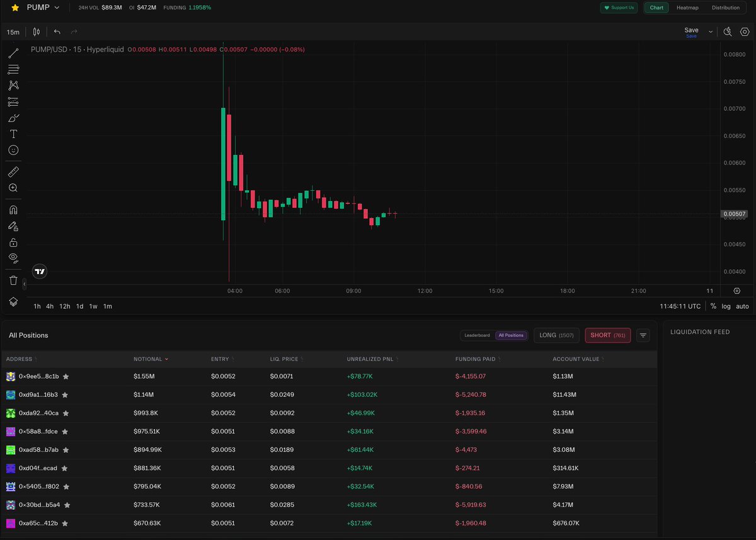Viewport: 756px width, 540px height.
Task: Sort the table by NOTIONAL column
Action: click(x=151, y=359)
